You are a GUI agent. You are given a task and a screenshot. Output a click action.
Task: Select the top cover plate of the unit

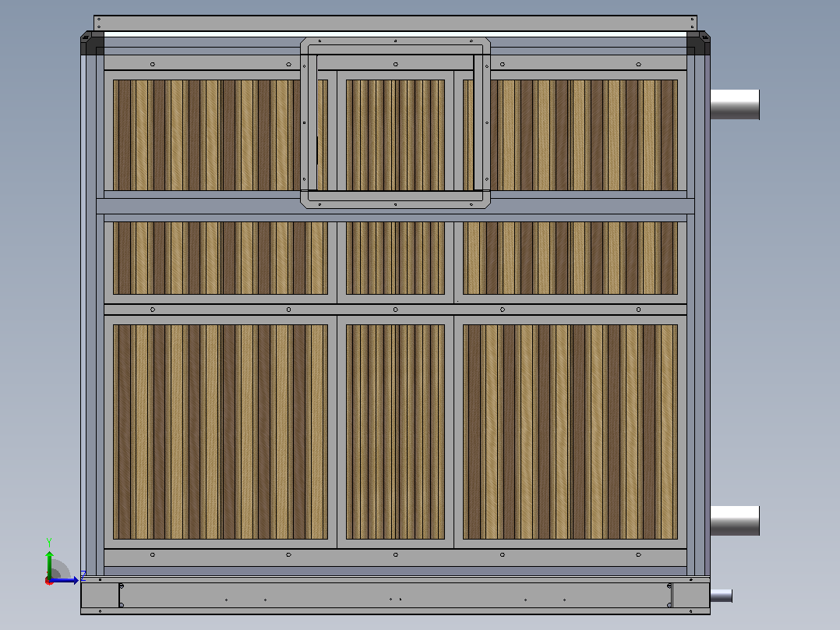click(x=395, y=23)
